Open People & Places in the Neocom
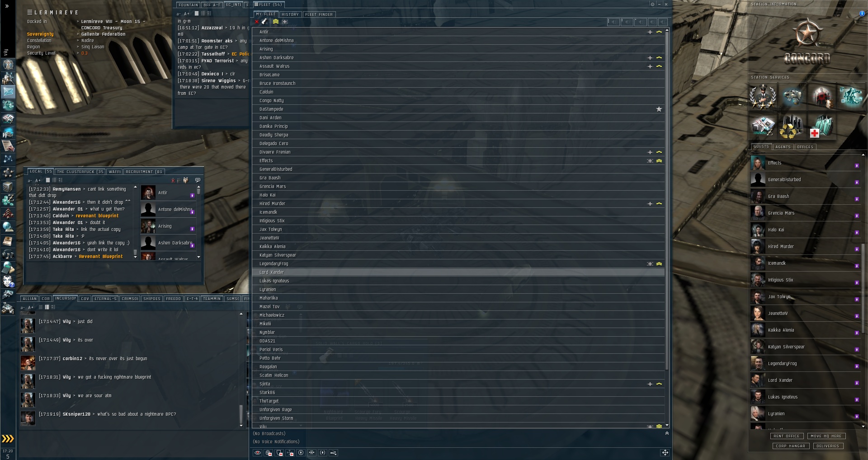Screen dimensions: 868x460 pos(8,78)
